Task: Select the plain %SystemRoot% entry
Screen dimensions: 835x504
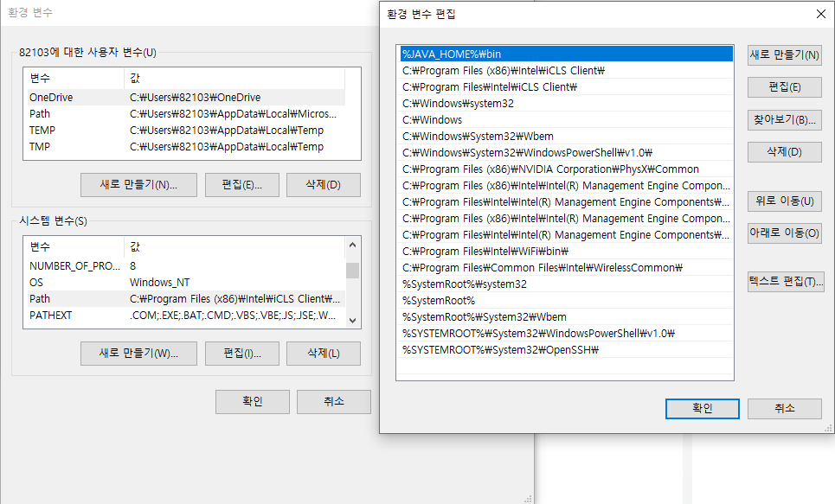Action: [x=567, y=301]
